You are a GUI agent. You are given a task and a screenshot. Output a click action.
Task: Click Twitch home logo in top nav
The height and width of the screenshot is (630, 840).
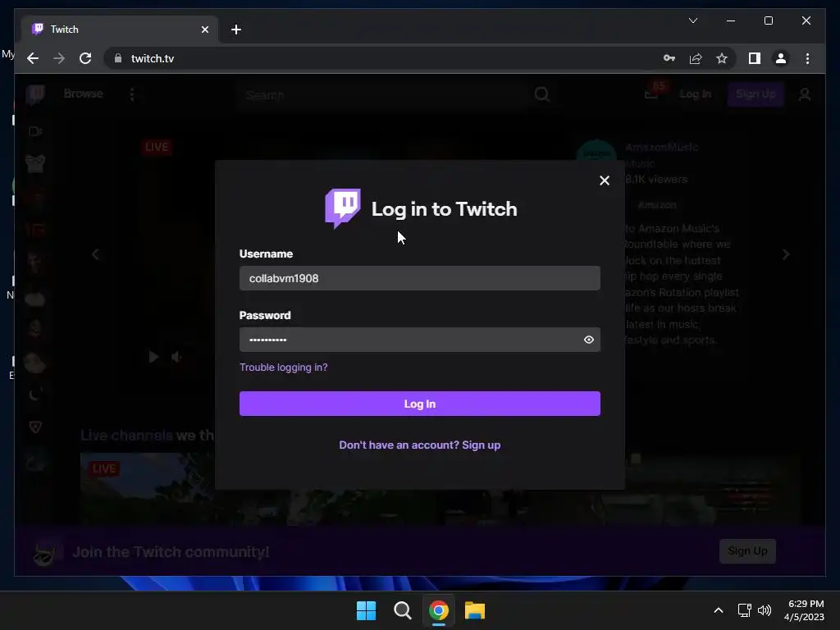coord(35,94)
